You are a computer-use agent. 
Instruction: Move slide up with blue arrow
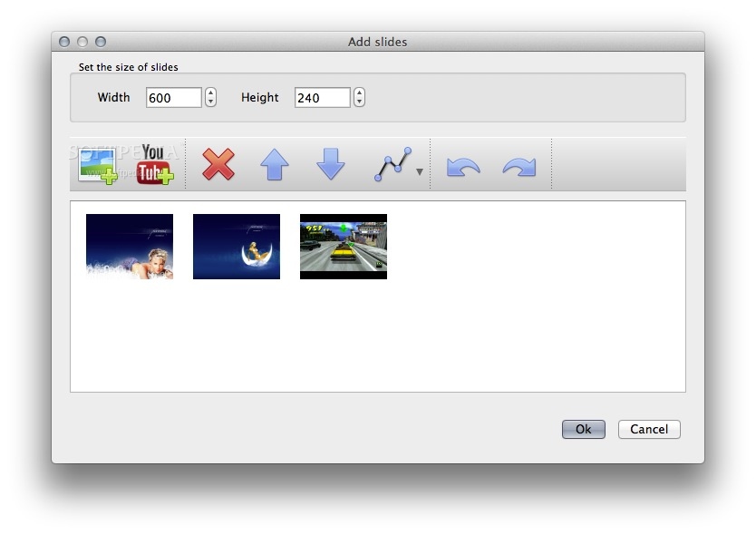tap(275, 165)
